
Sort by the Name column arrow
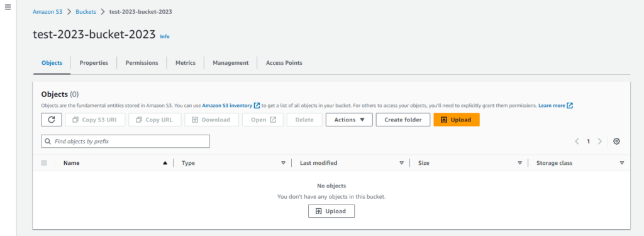click(x=165, y=163)
